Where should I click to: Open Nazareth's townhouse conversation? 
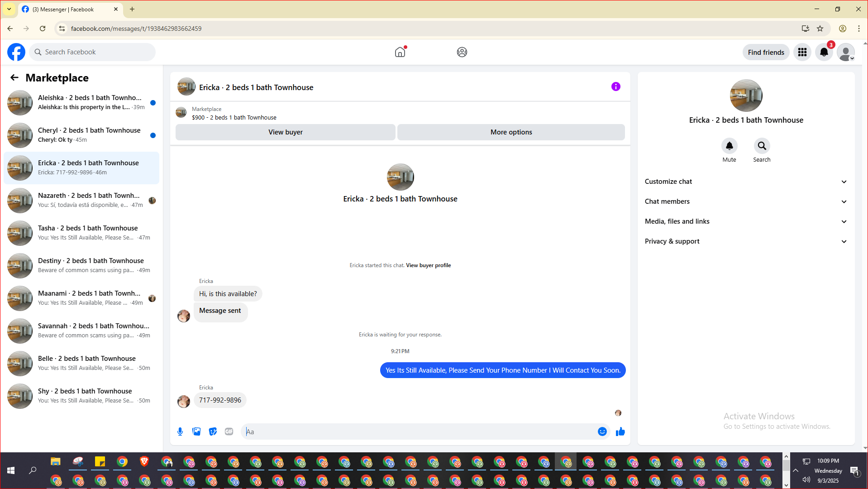(81, 201)
